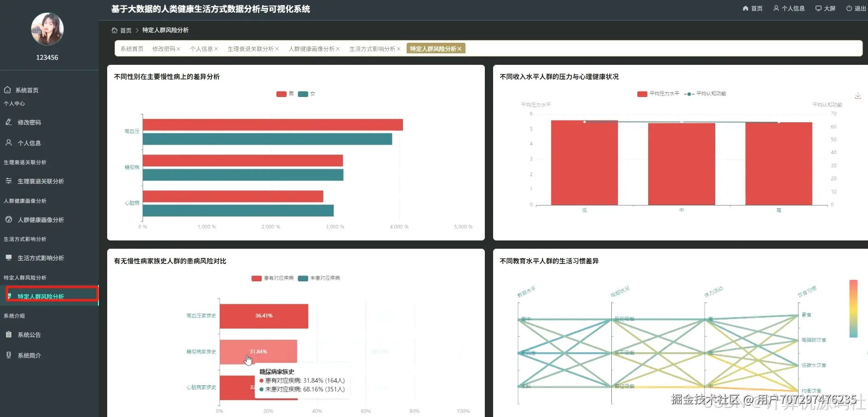Switch to the 个人信息 tab

pyautogui.click(x=201, y=49)
